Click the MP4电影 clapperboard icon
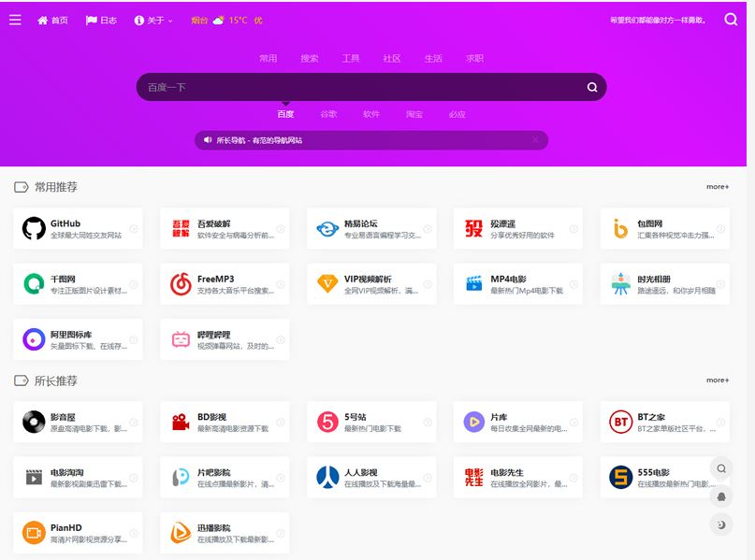 [x=473, y=284]
